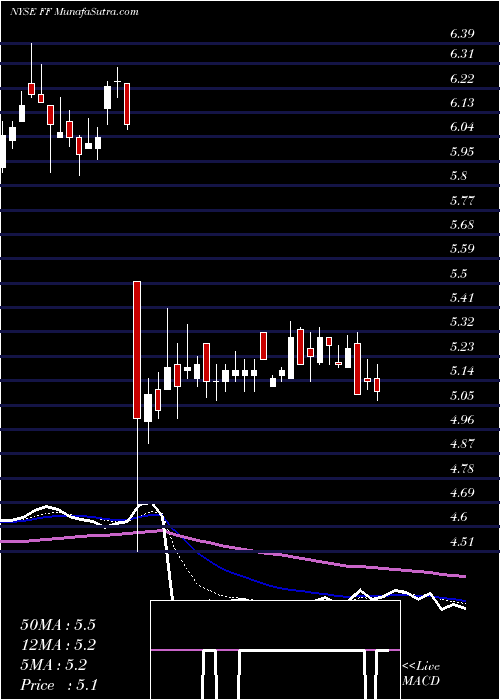This screenshot has width=500, height=700.
Task: Click the 5.32 price axis label
Action: [462, 322]
